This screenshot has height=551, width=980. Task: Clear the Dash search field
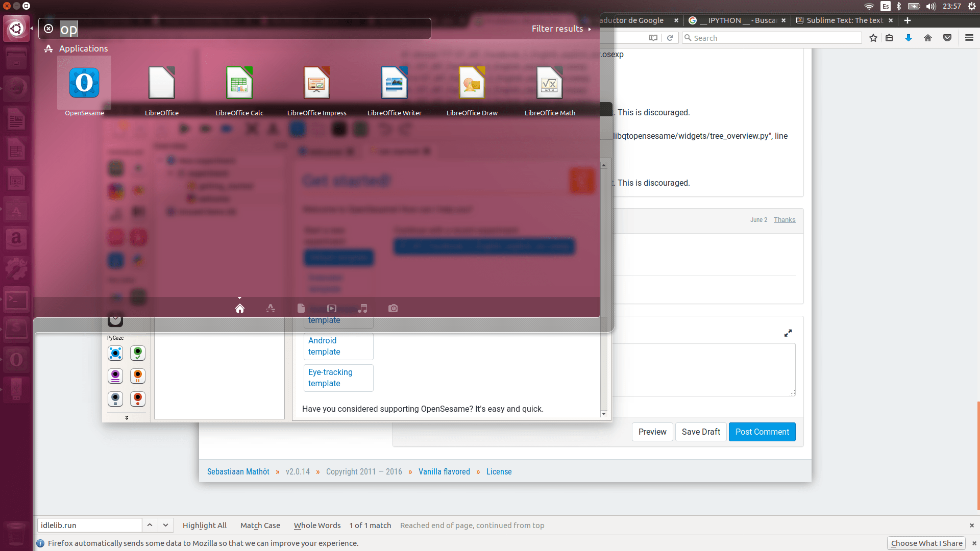48,29
